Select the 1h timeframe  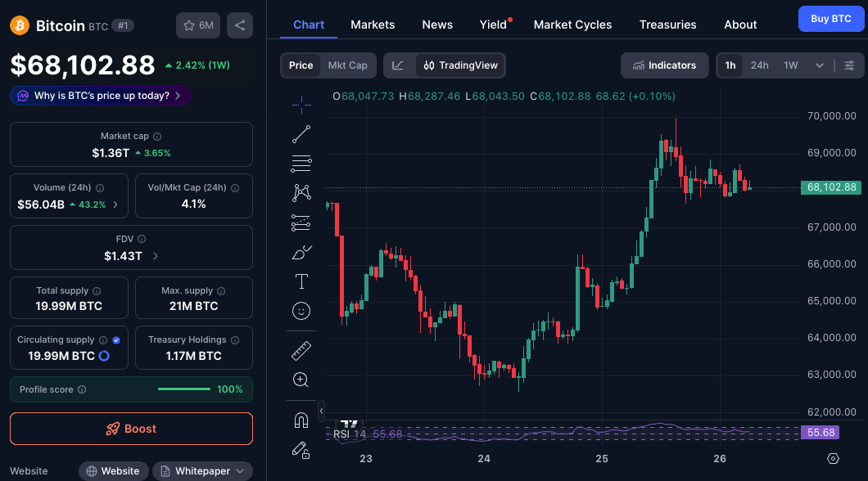pos(730,65)
